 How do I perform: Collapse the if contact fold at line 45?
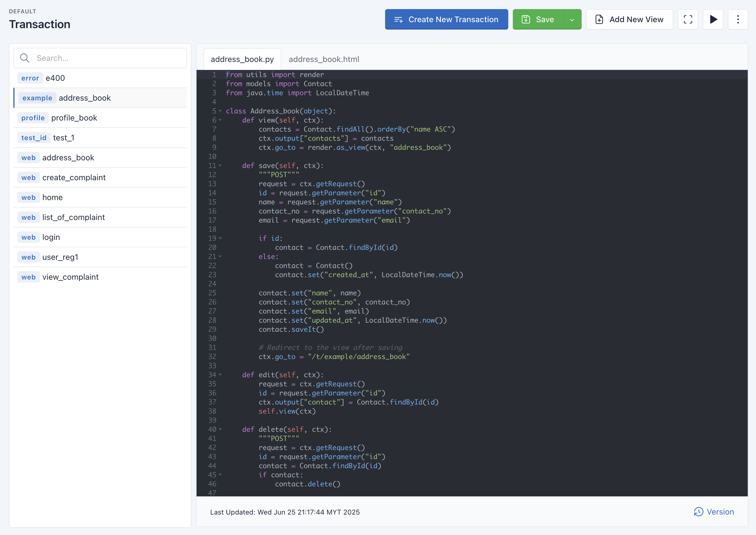click(220, 475)
